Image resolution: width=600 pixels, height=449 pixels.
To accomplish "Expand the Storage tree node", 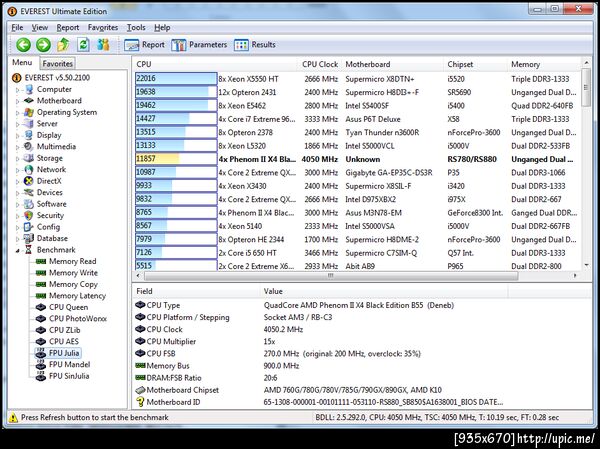I will pos(17,159).
